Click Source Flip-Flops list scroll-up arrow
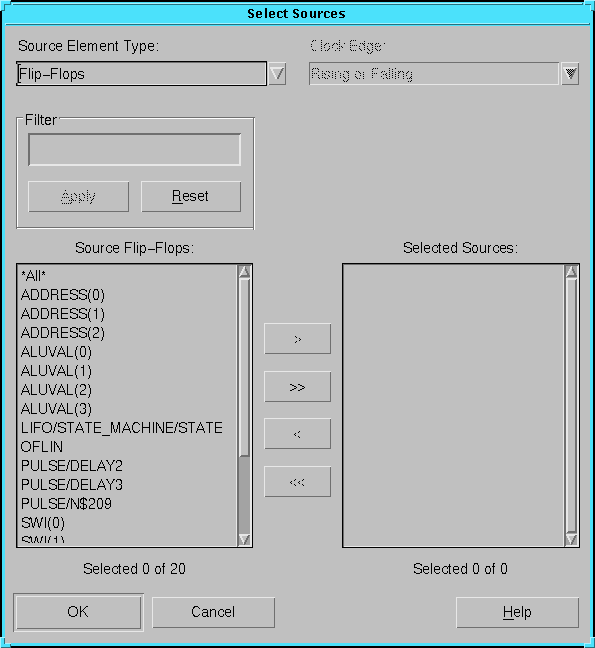The width and height of the screenshot is (595, 648). [x=244, y=272]
